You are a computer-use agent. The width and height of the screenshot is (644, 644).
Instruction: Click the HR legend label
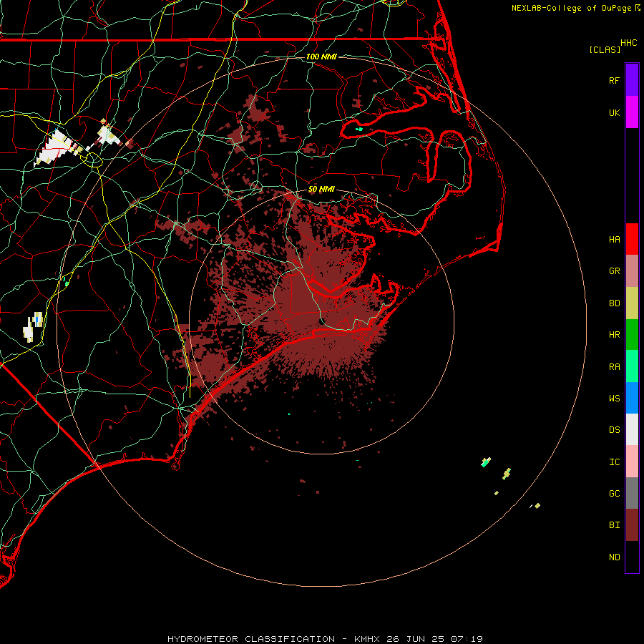point(614,335)
